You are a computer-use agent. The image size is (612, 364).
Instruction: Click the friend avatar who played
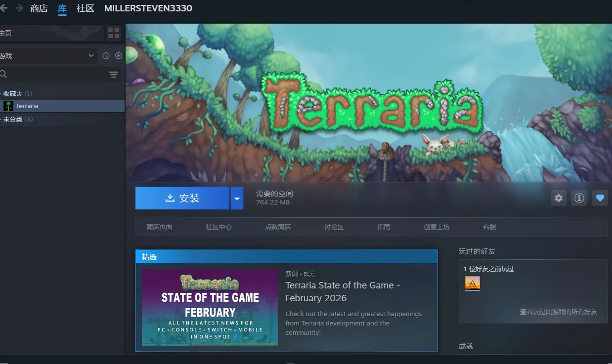473,283
